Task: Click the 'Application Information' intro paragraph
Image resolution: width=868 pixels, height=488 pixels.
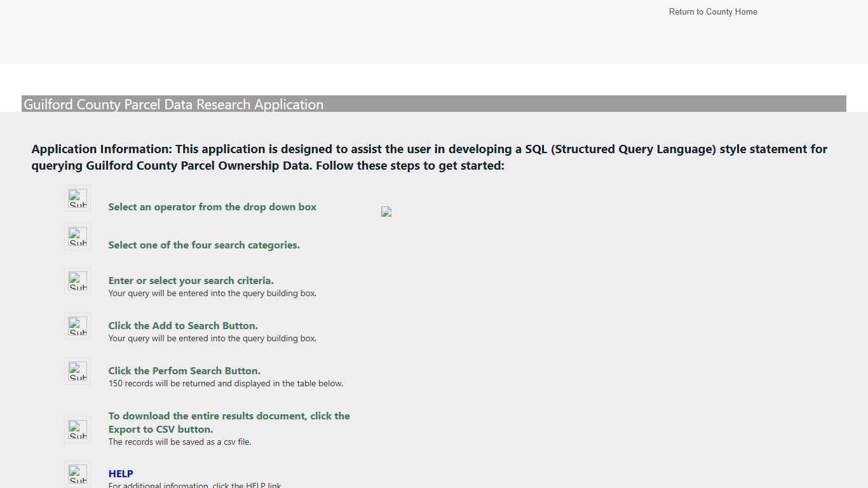Action: point(430,158)
